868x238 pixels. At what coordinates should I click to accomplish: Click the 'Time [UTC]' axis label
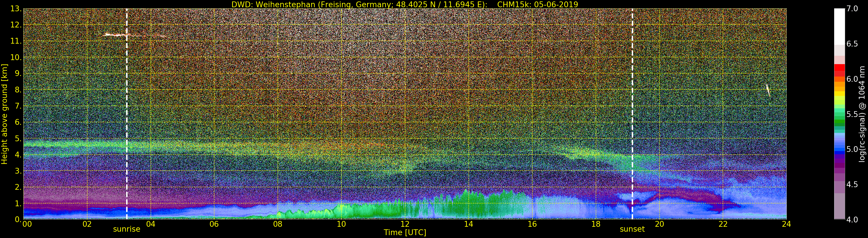coord(405,233)
